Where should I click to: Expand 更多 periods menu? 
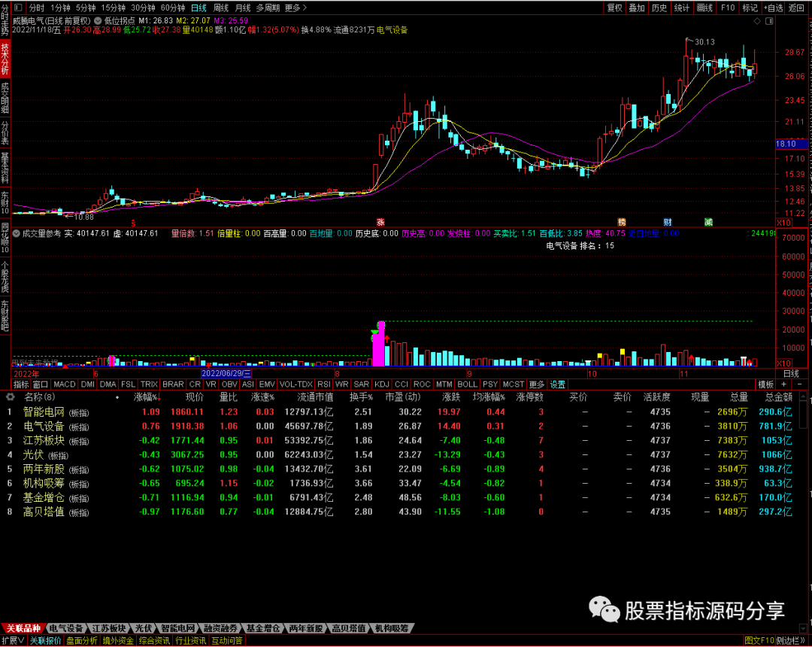[295, 8]
